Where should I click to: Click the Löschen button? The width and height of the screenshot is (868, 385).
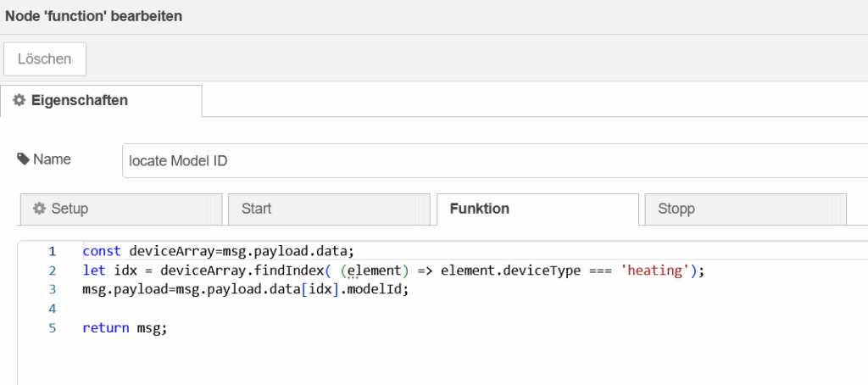[45, 59]
